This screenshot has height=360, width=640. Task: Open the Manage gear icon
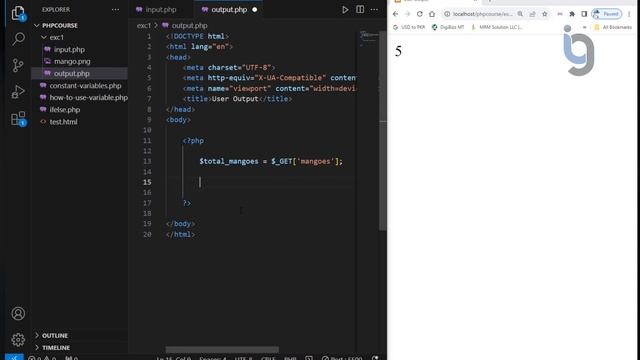coord(18,340)
